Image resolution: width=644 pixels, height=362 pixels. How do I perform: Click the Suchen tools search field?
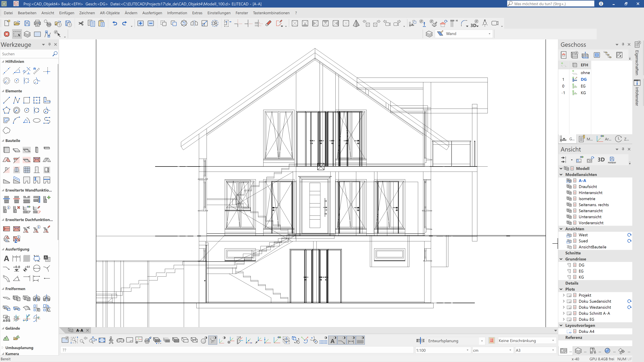point(25,54)
